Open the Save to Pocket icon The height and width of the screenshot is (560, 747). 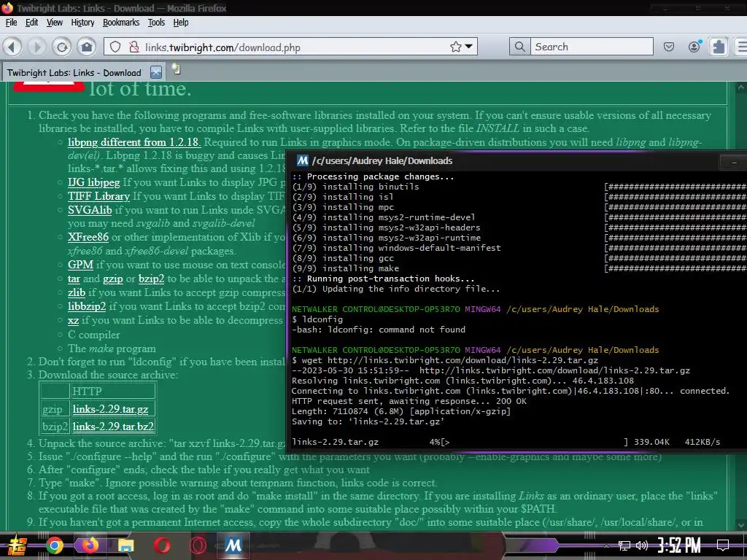click(669, 47)
